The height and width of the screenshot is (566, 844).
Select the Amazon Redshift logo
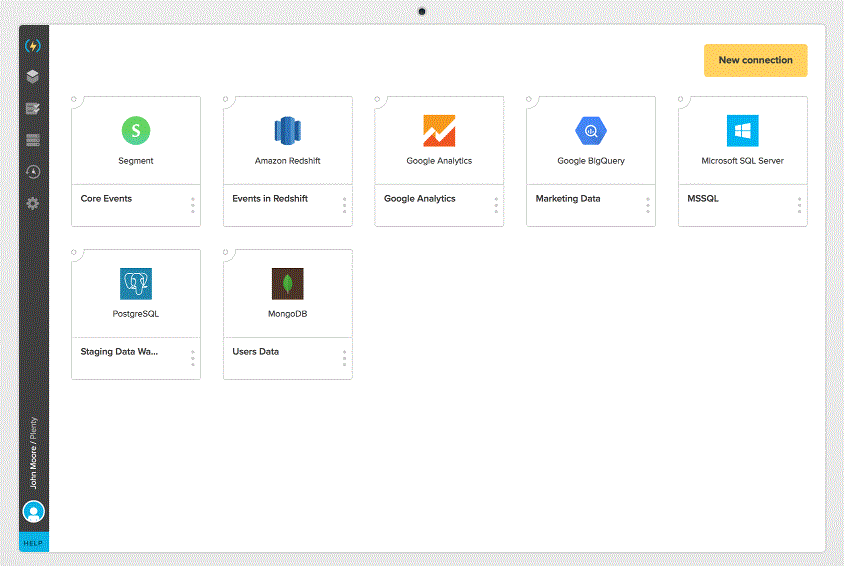[x=287, y=130]
